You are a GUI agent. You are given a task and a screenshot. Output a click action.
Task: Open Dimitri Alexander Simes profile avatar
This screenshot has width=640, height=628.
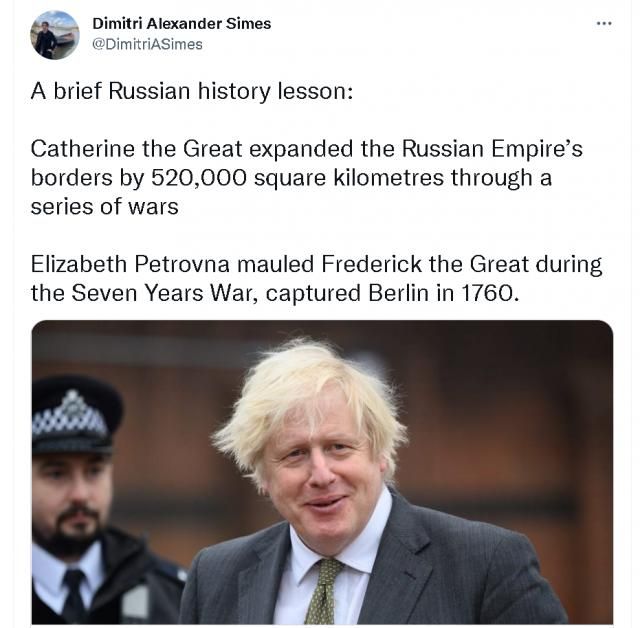[x=55, y=35]
